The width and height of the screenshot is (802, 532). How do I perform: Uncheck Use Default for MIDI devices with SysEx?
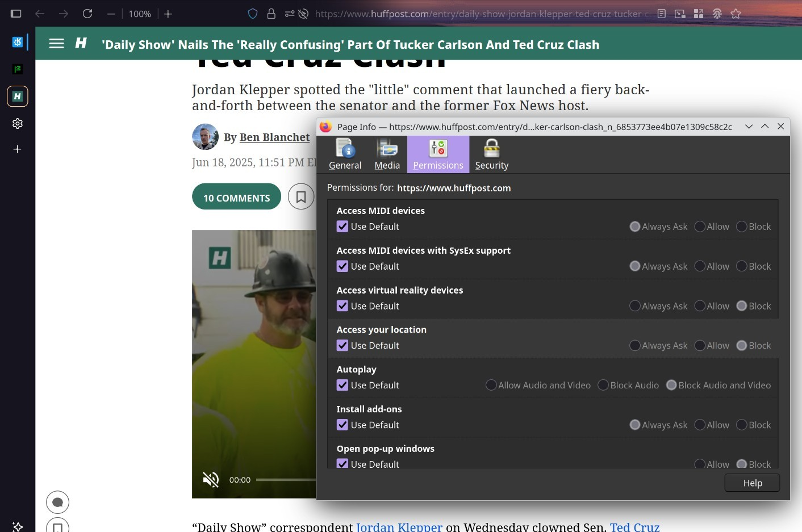pos(342,266)
